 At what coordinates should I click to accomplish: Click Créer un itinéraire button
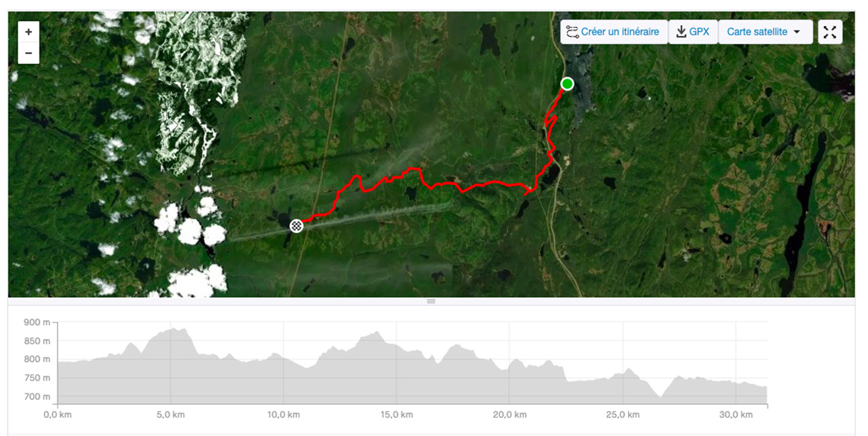coord(614,32)
